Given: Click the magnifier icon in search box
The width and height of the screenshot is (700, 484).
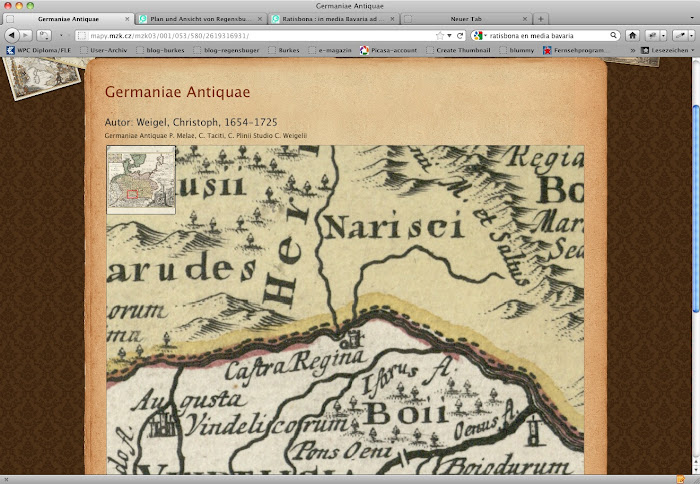Looking at the screenshot, I should pyautogui.click(x=613, y=35).
